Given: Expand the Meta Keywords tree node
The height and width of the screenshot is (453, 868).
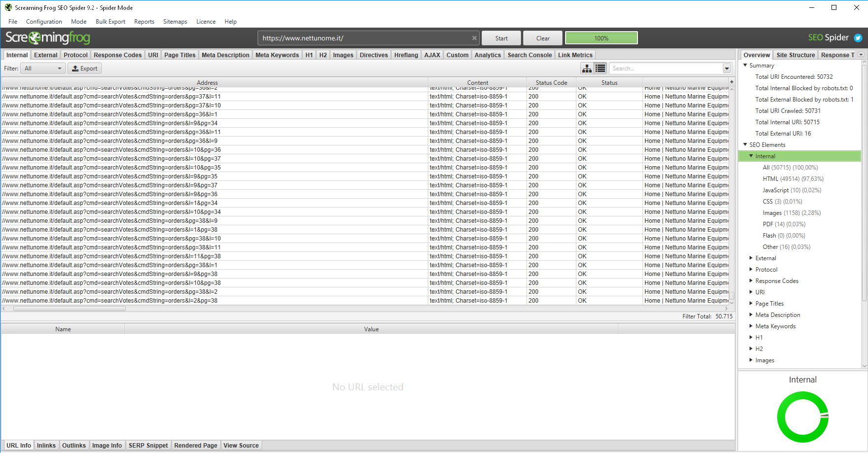Looking at the screenshot, I should [x=751, y=326].
